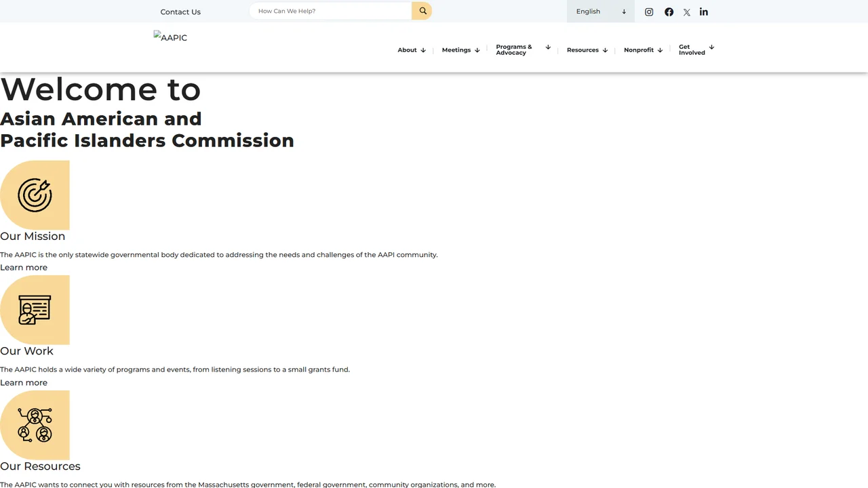Open the Get Involved menu
Image resolution: width=868 pixels, height=488 pixels.
coord(692,50)
